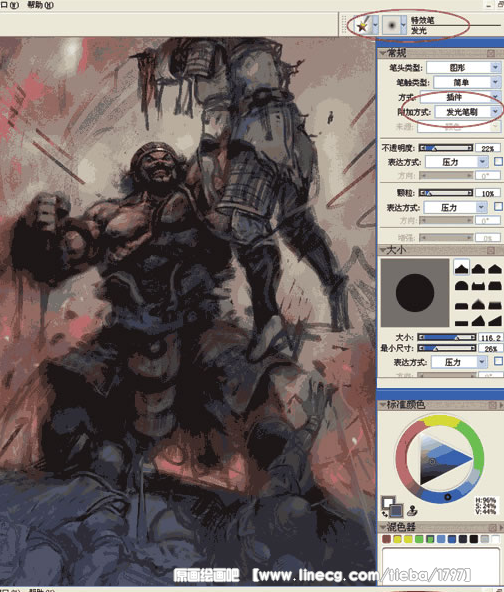Open the 混色器 panel flyout menu arrow

point(501,527)
